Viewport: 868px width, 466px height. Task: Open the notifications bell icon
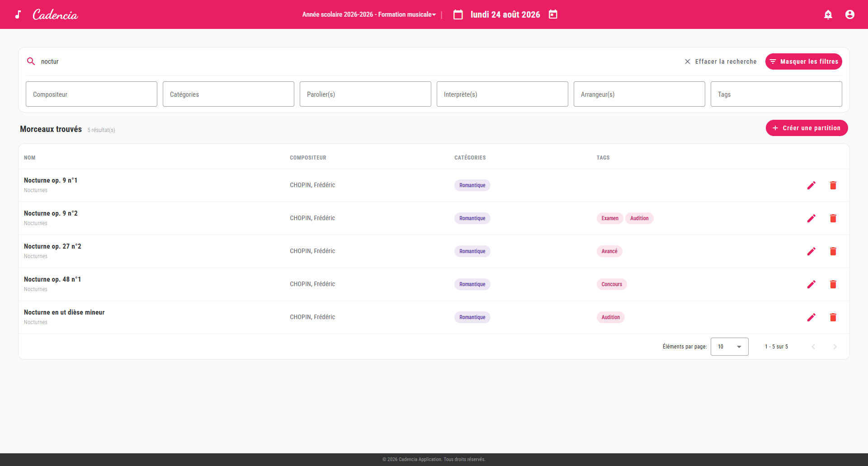(828, 14)
